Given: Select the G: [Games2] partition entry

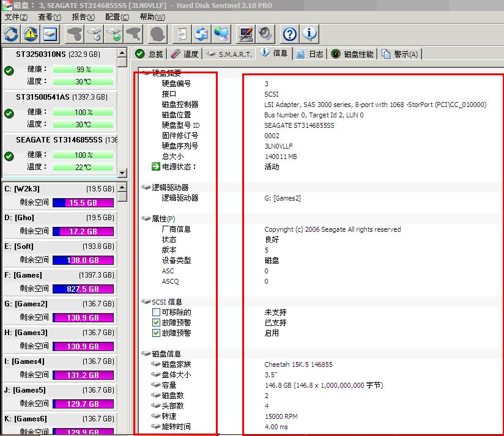Looking at the screenshot, I should [x=60, y=311].
